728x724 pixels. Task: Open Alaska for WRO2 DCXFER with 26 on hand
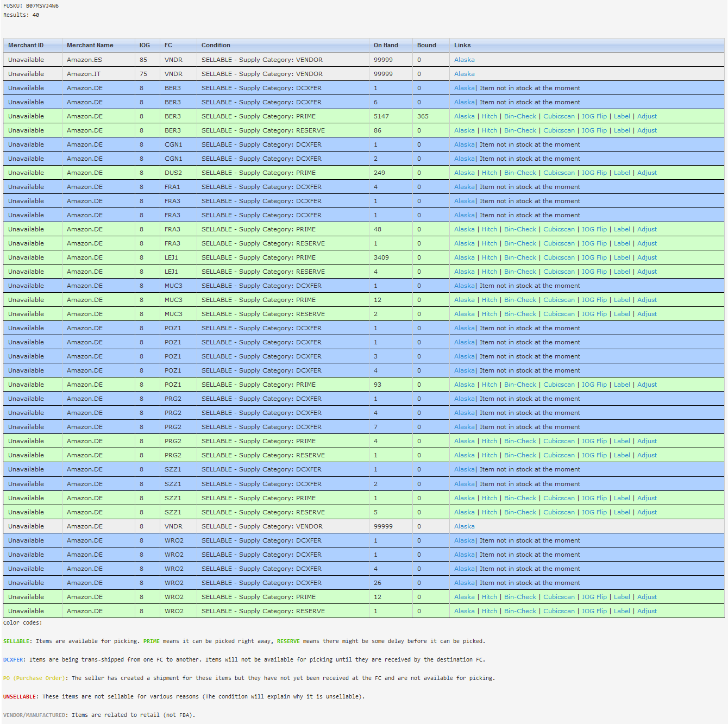[464, 583]
